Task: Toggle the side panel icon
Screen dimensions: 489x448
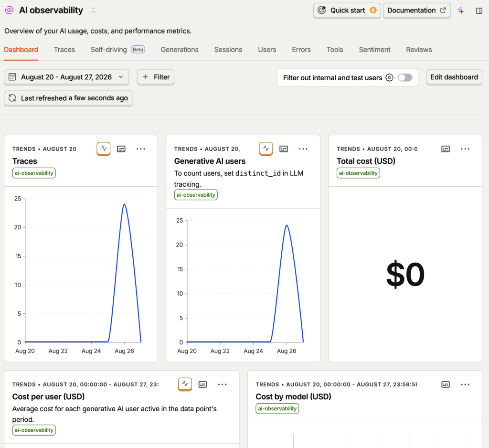Action: 479,11
